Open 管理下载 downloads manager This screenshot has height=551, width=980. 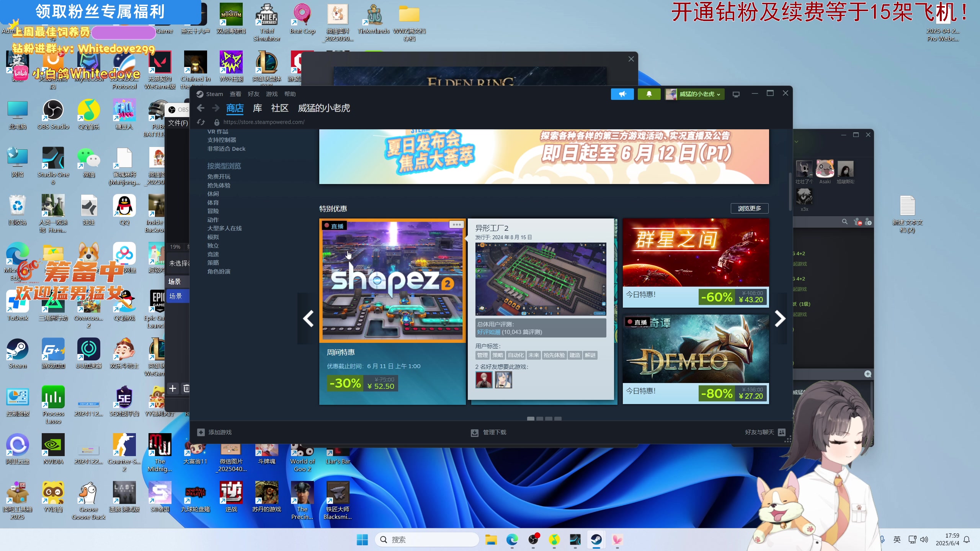(488, 432)
